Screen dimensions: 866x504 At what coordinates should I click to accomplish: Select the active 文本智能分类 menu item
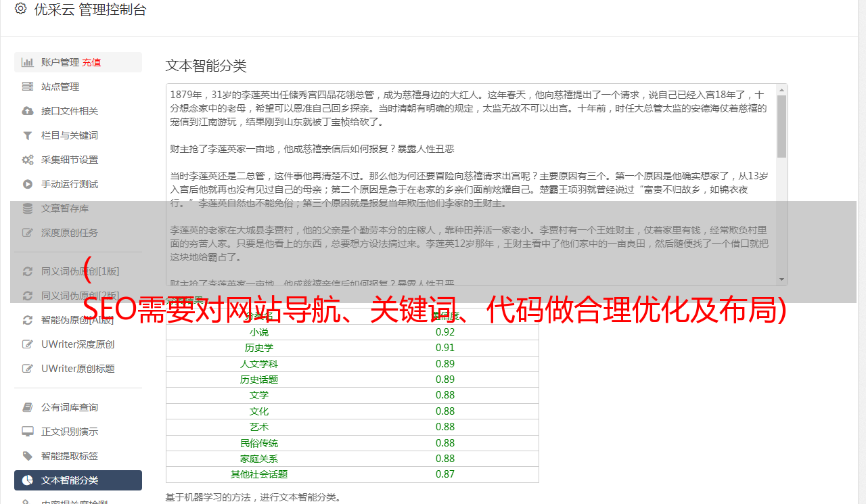[78, 480]
